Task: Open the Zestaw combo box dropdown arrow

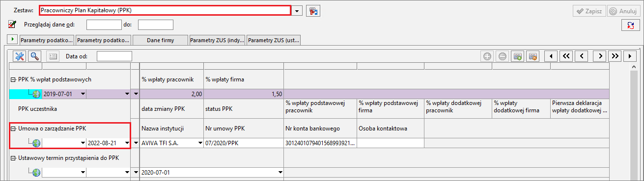Action: 298,11
